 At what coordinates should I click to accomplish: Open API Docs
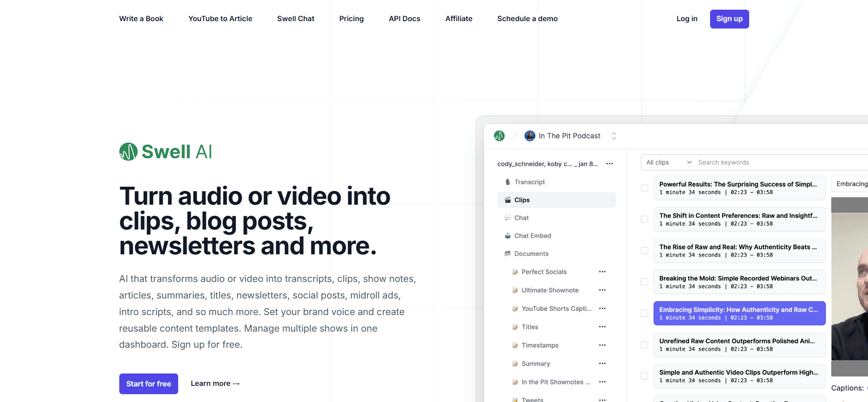click(404, 19)
